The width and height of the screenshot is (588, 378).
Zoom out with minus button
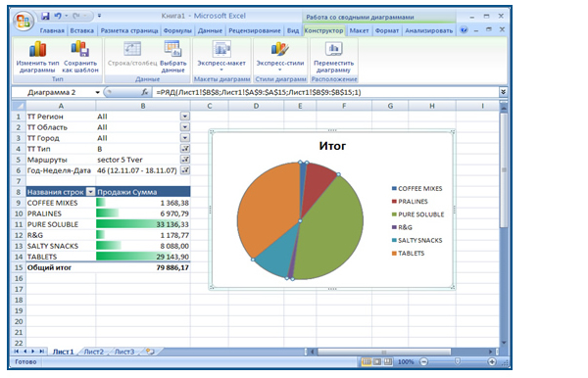click(423, 362)
